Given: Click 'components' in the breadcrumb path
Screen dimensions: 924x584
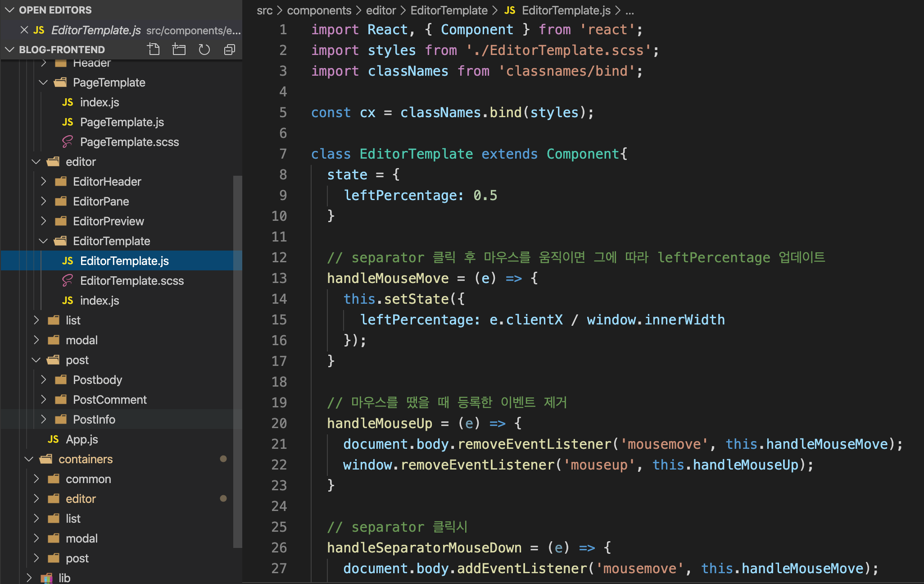Looking at the screenshot, I should tap(319, 10).
